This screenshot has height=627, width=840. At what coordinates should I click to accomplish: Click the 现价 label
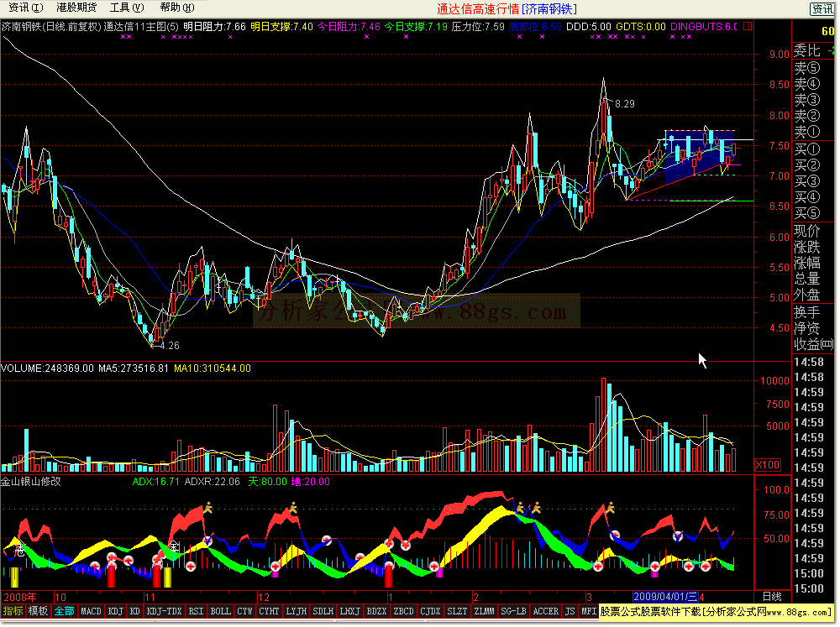806,231
